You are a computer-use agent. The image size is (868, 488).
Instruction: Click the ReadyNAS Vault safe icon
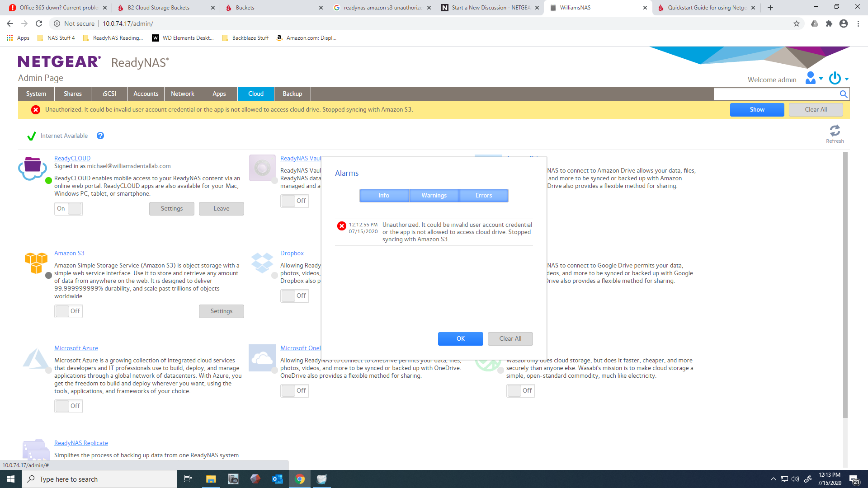(x=262, y=168)
